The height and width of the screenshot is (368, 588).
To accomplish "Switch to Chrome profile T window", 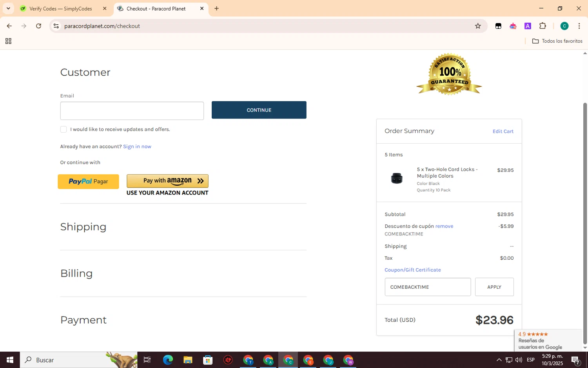I will click(248, 360).
